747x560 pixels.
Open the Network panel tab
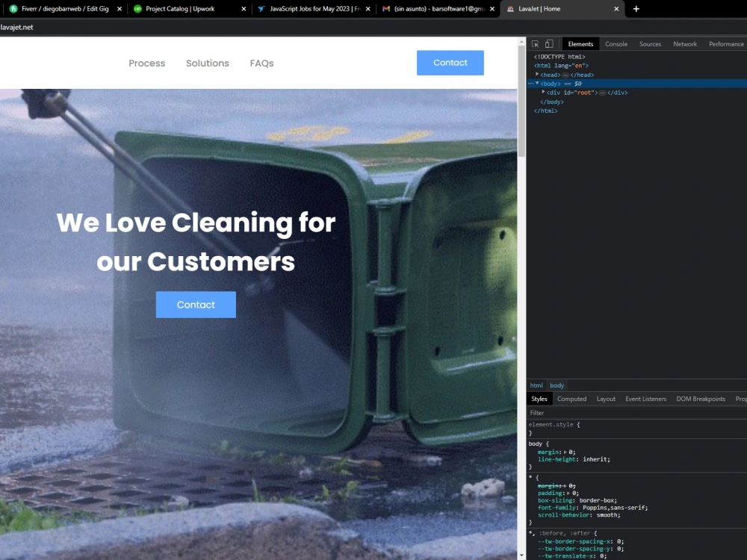[x=684, y=44]
